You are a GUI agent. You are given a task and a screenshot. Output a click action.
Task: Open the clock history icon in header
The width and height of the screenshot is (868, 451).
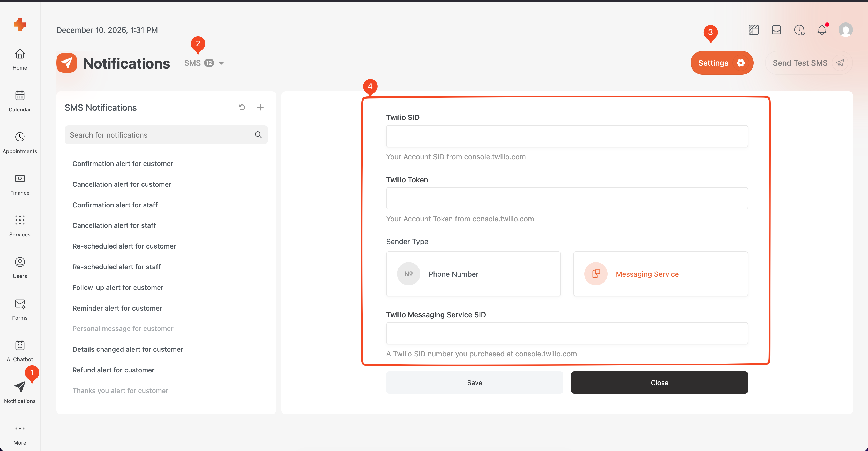799,30
